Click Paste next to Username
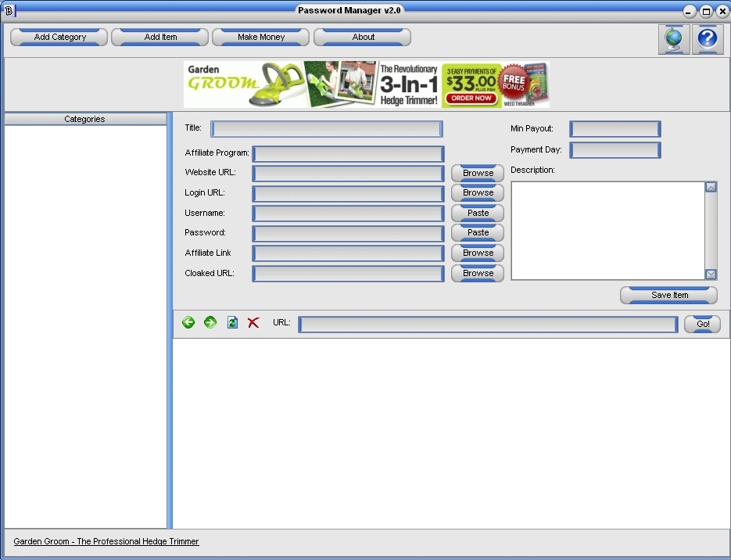The image size is (731, 560). [478, 213]
